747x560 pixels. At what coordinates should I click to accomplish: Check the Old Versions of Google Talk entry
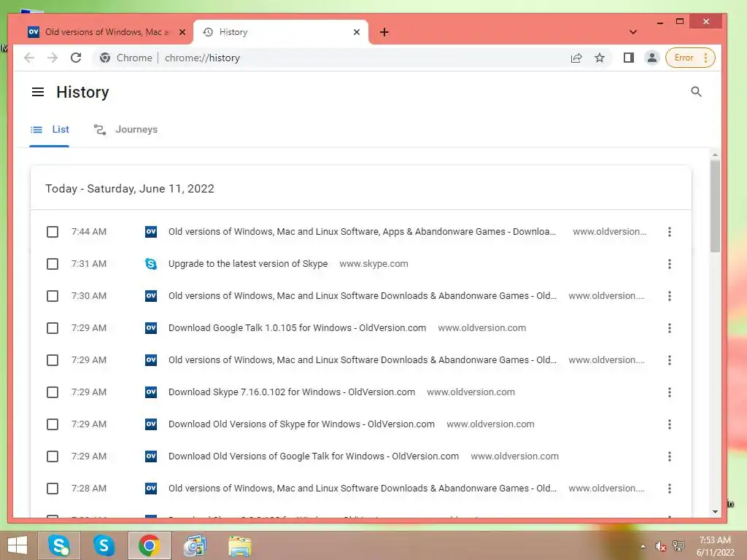[x=53, y=456]
